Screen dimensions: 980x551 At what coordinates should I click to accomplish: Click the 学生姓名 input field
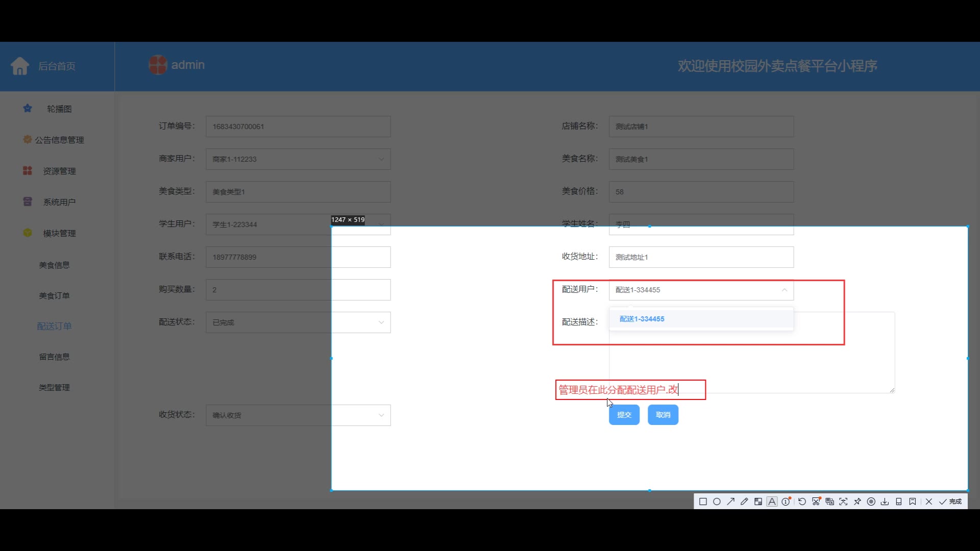pyautogui.click(x=701, y=224)
